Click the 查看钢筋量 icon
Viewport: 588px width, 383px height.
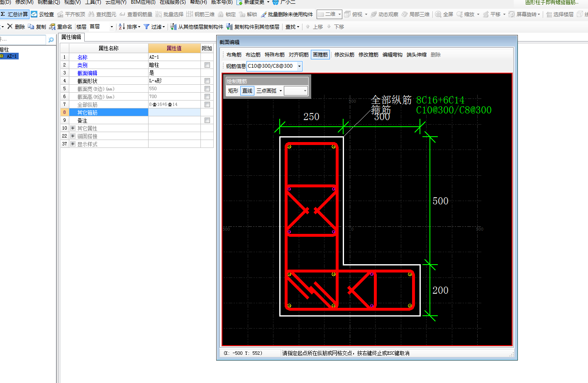(122, 14)
